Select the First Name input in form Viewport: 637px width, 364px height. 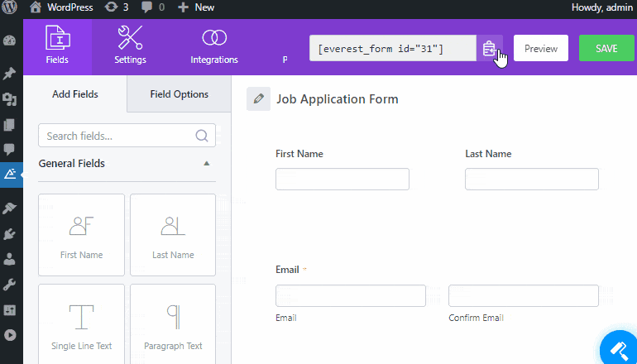pos(342,180)
